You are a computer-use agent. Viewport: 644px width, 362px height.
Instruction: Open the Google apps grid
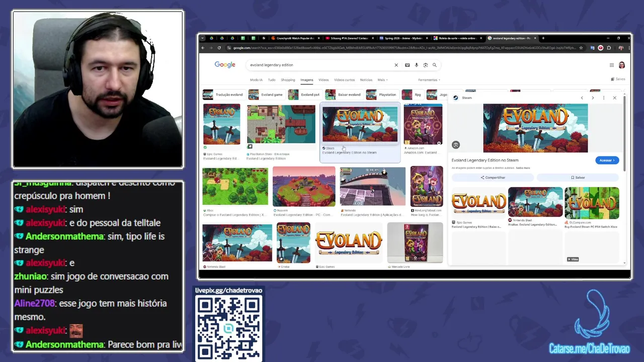611,65
